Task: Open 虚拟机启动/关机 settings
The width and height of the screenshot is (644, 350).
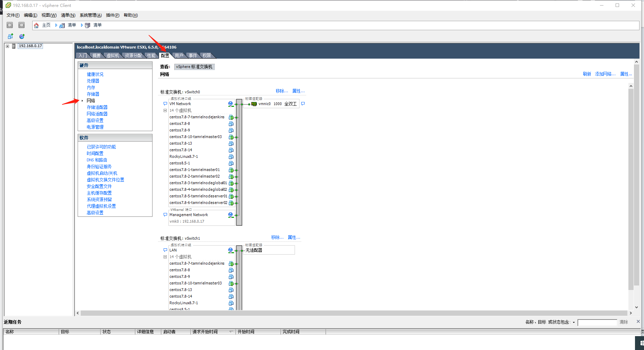Action: pyautogui.click(x=102, y=173)
